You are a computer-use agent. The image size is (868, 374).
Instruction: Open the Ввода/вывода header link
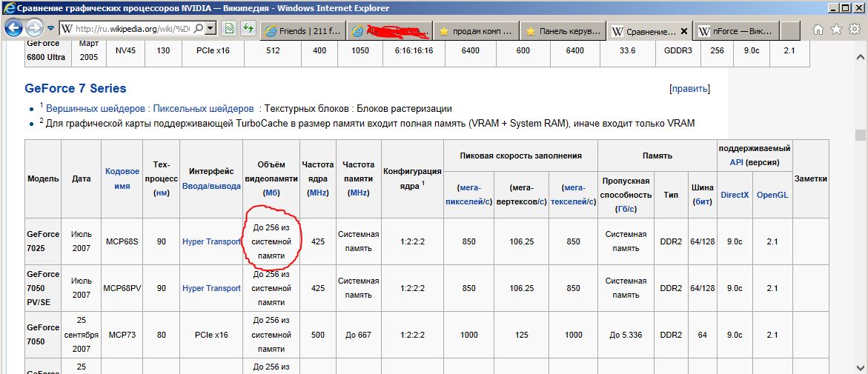click(211, 187)
